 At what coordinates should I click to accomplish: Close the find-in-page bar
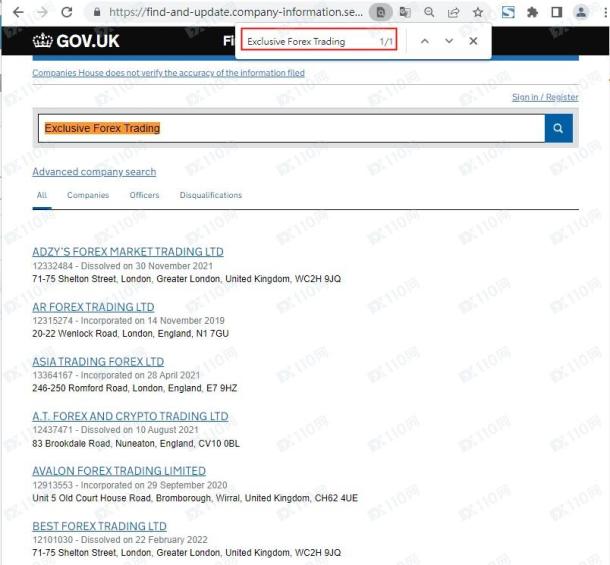[473, 41]
